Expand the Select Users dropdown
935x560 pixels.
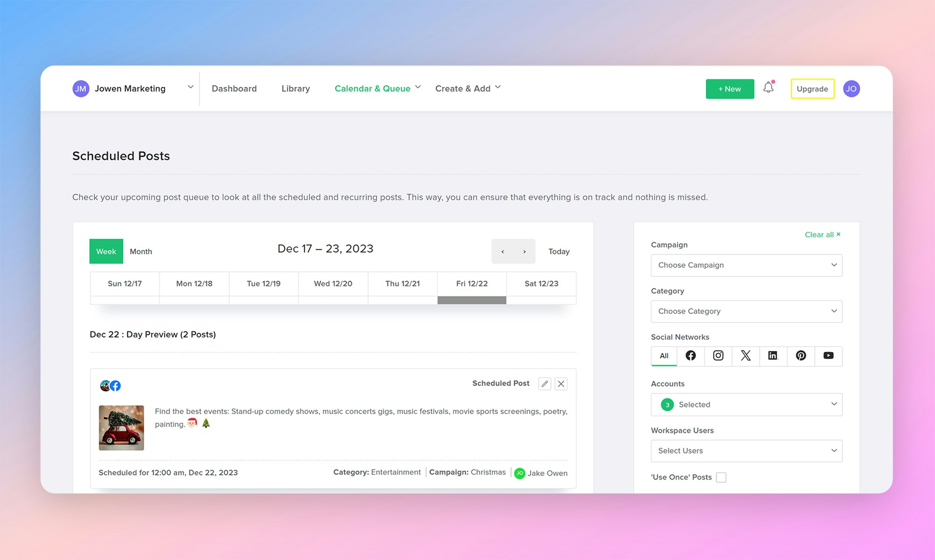746,451
